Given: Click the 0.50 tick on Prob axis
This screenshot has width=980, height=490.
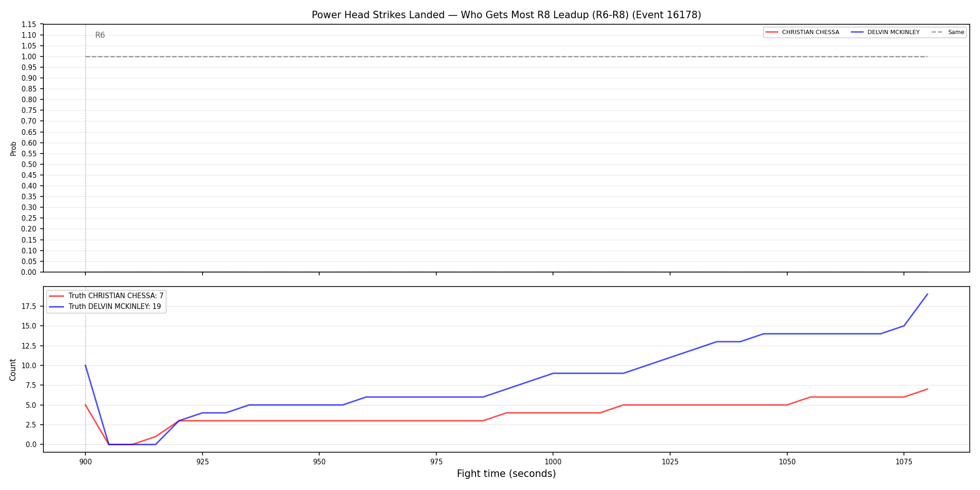Looking at the screenshot, I should click(29, 164).
